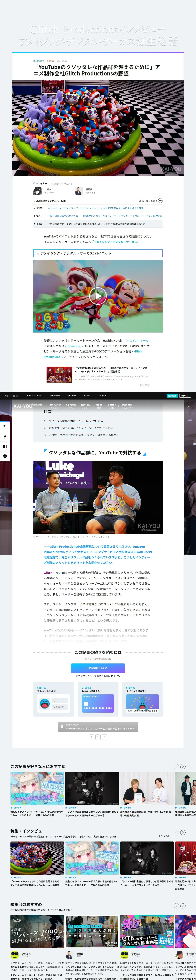This screenshot has height=980, width=196.
Task: Open Gooseworx link
Action: [x=75, y=346]
